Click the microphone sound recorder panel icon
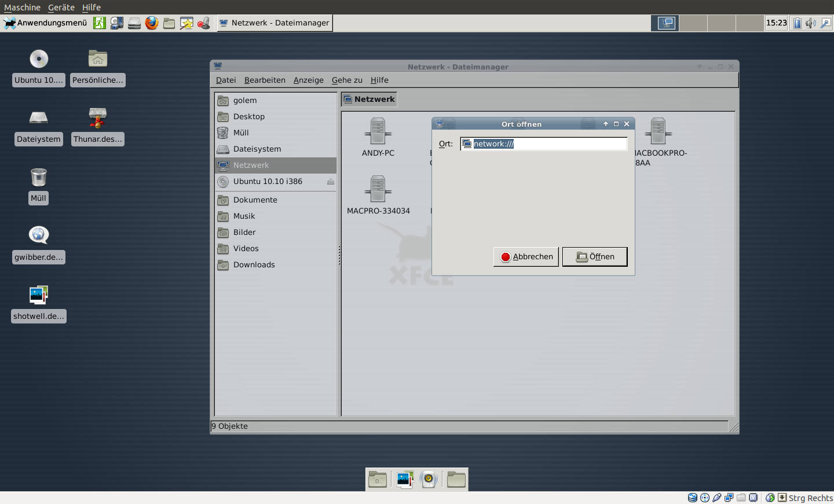 pyautogui.click(x=204, y=23)
